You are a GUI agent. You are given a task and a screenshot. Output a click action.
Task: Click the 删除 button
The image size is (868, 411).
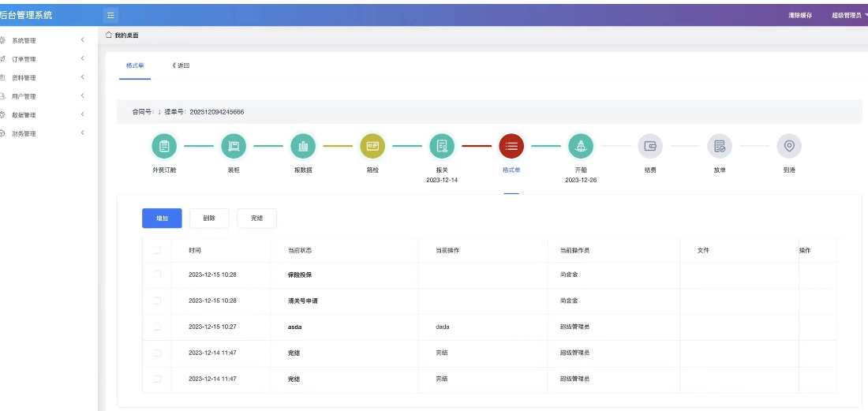209,219
